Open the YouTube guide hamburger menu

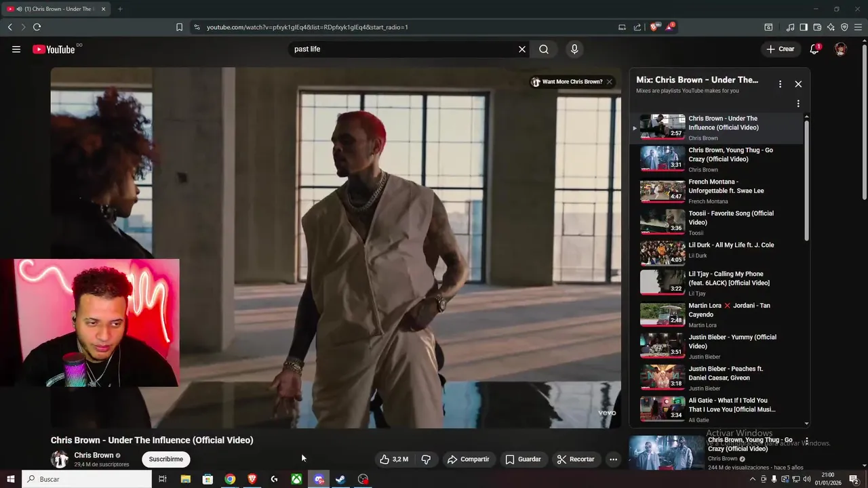click(16, 49)
